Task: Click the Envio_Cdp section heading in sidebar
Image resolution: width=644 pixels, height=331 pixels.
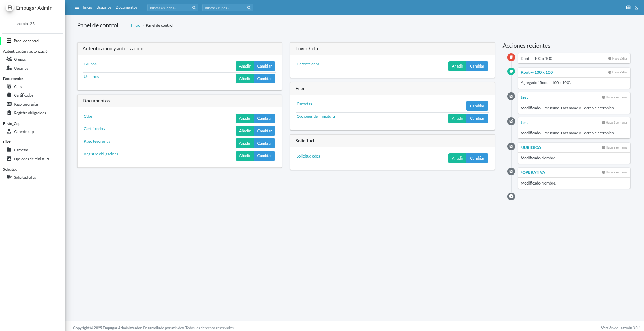Action: tap(12, 124)
